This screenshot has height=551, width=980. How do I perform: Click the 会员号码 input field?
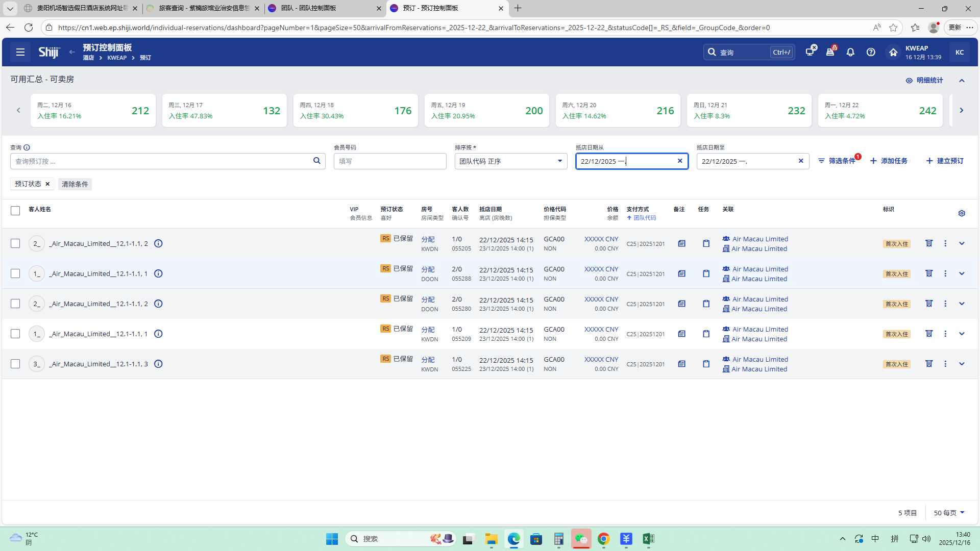(390, 161)
